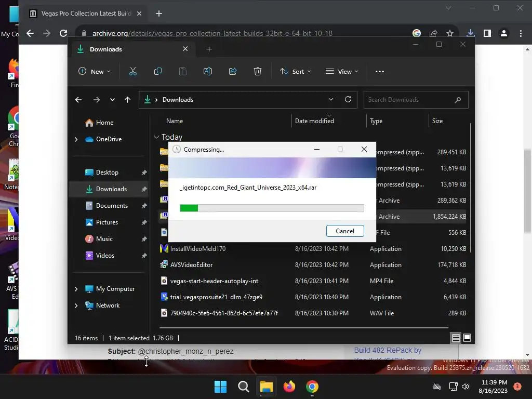Click File Explorer icon on the taskbar

[267, 387]
